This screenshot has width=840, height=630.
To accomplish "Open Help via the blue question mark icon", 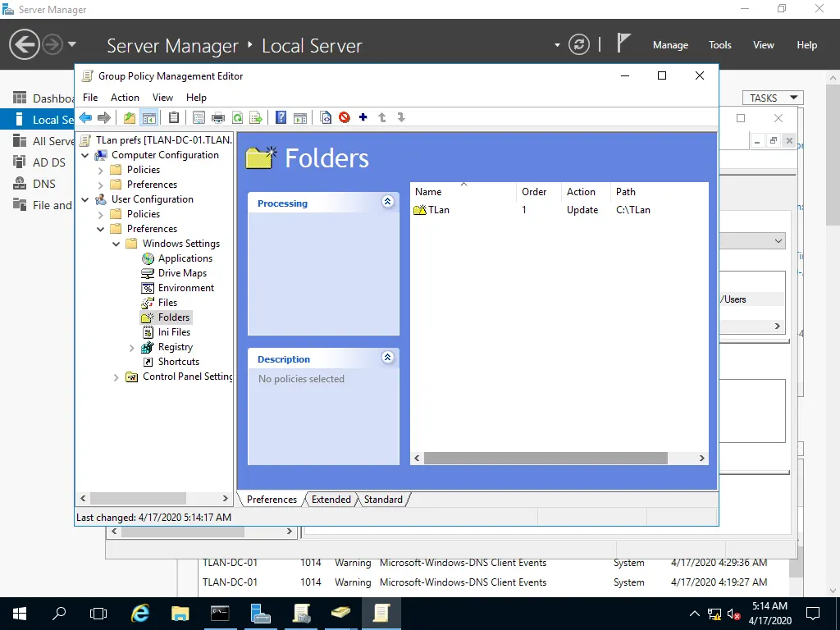I will pos(281,117).
